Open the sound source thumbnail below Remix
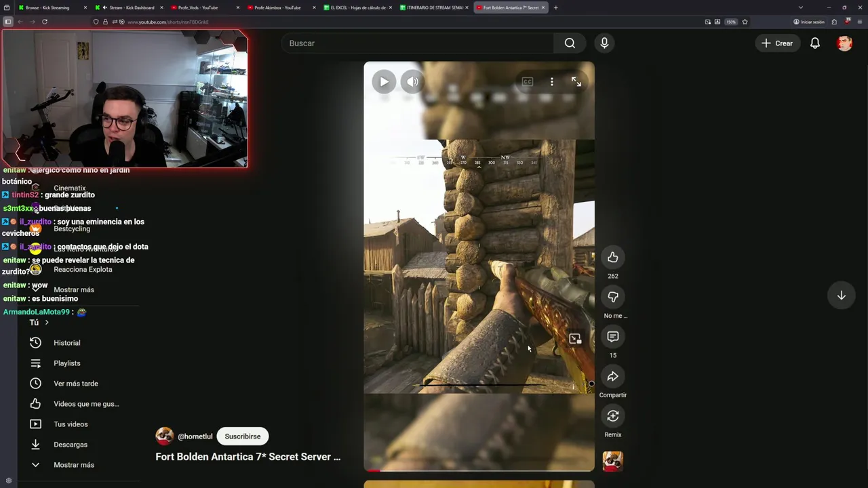Image resolution: width=868 pixels, height=488 pixels. tap(613, 462)
